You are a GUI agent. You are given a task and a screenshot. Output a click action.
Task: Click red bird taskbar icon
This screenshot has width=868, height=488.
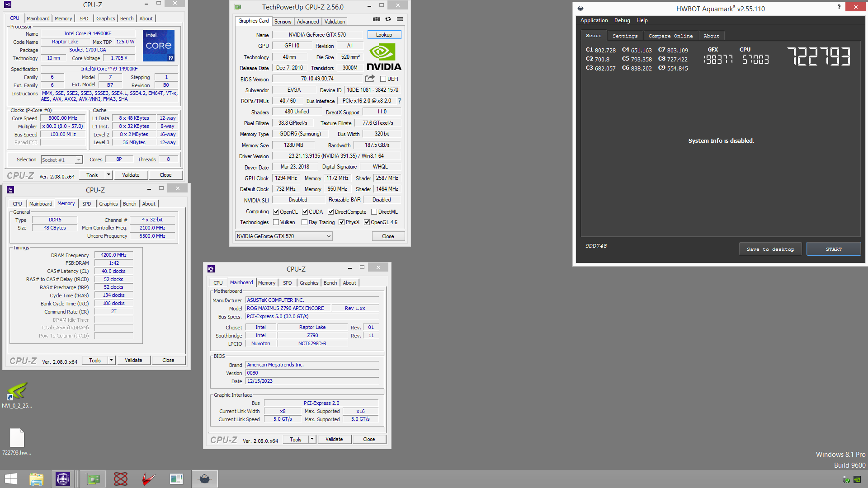click(148, 479)
